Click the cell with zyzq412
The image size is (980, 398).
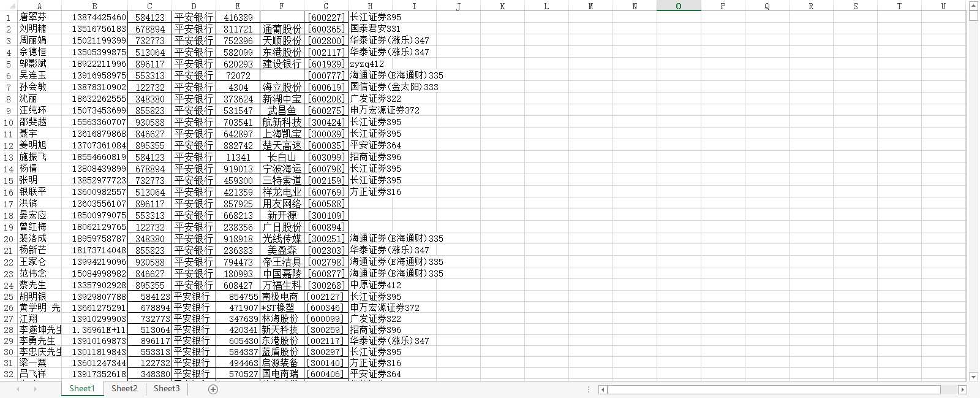tap(370, 64)
